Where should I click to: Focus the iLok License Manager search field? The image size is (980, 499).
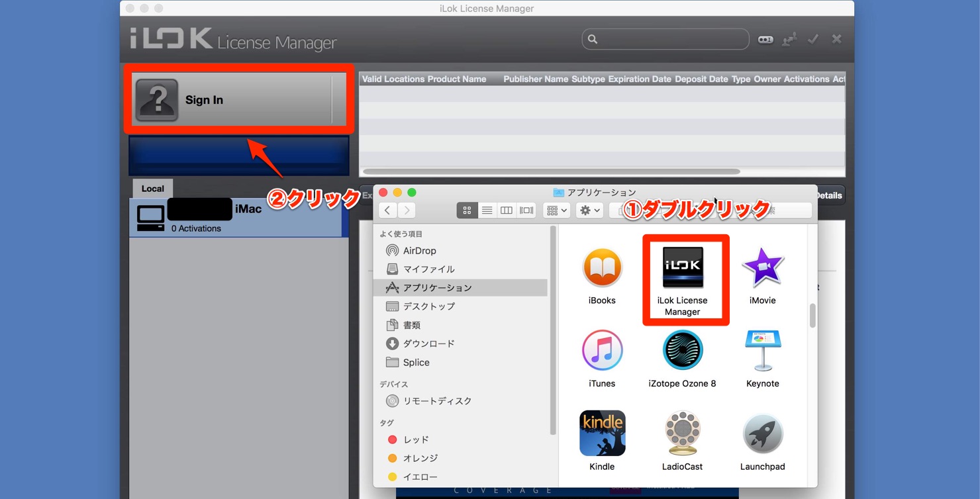[x=665, y=39]
